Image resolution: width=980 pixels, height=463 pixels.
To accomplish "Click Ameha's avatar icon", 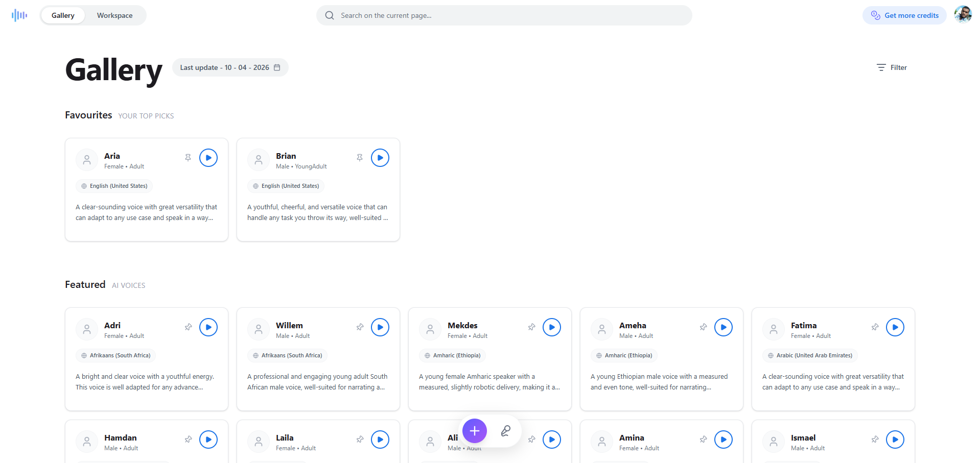I will pyautogui.click(x=602, y=330).
